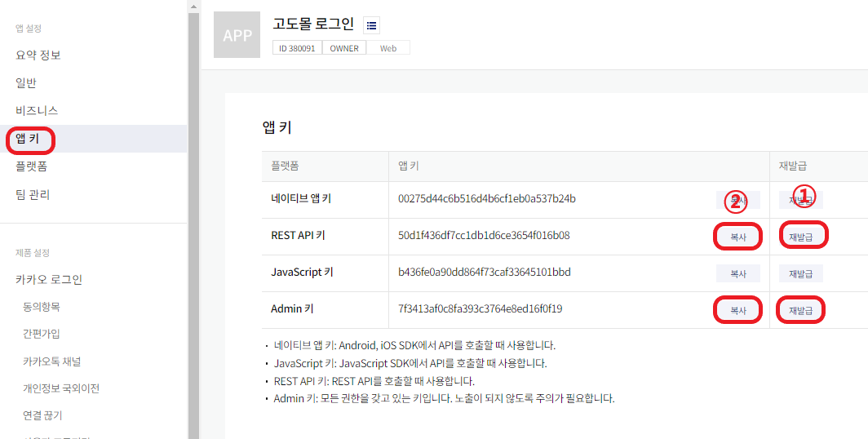Navigate to 팀 관리

click(33, 194)
